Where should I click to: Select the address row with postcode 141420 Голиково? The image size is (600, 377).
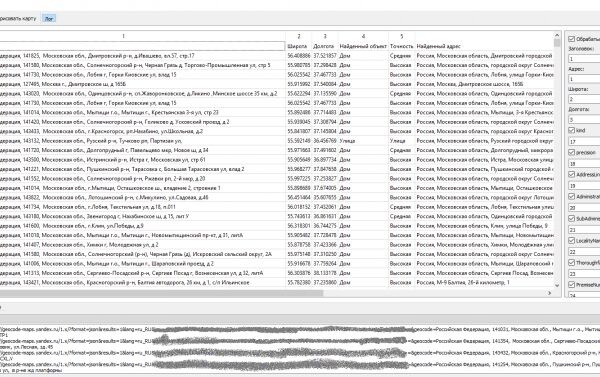(x=142, y=122)
